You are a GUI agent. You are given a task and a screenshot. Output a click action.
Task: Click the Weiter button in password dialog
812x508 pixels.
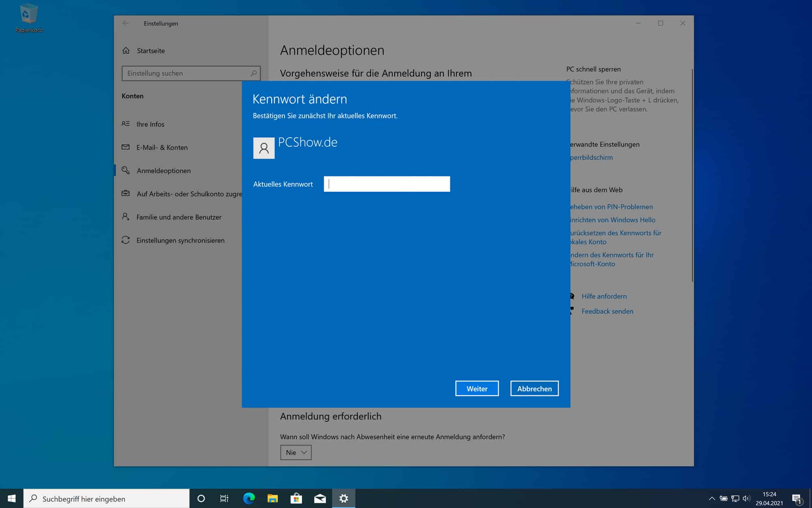click(477, 389)
